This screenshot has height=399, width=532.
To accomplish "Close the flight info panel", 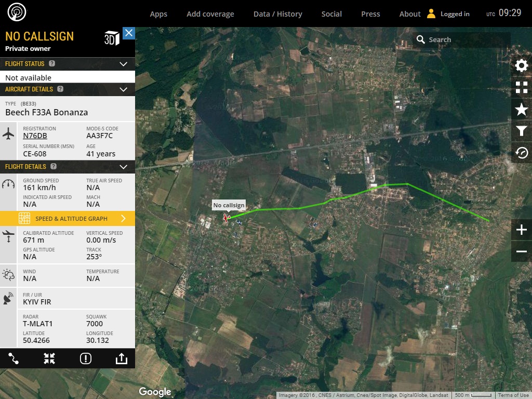I will pos(129,33).
